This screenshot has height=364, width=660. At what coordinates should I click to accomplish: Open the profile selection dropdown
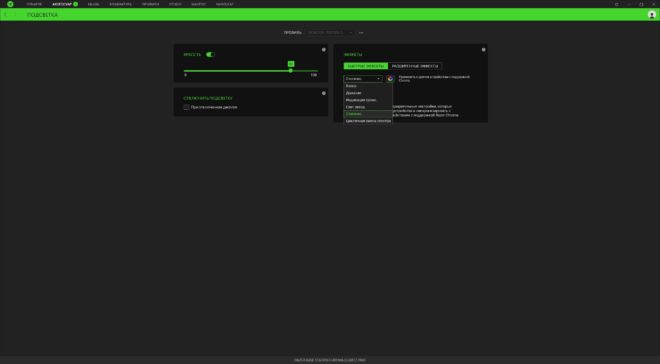point(330,33)
